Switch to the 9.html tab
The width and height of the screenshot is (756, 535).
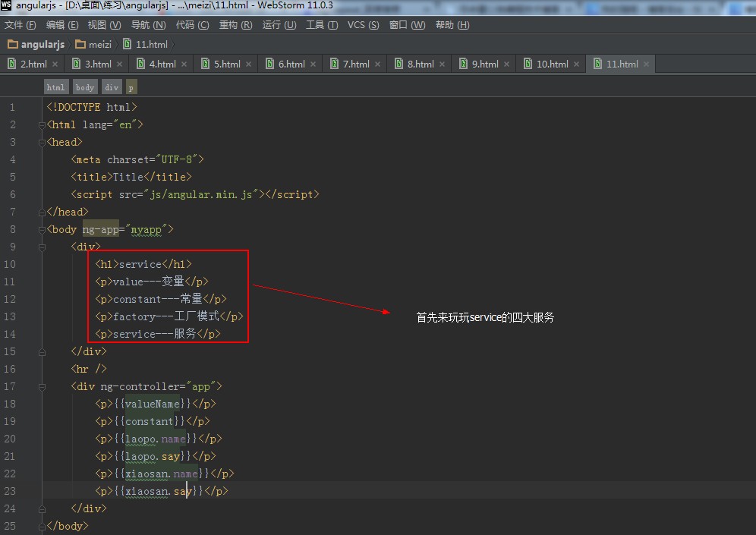coord(485,64)
